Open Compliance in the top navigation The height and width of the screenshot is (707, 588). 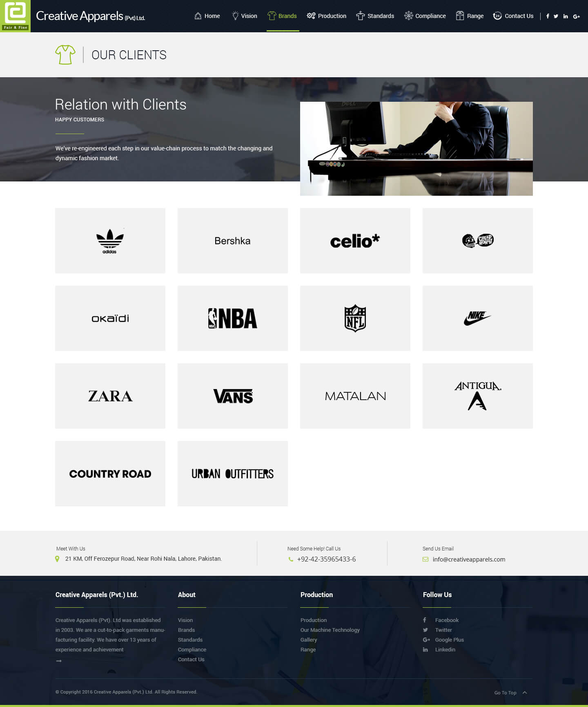coord(425,16)
